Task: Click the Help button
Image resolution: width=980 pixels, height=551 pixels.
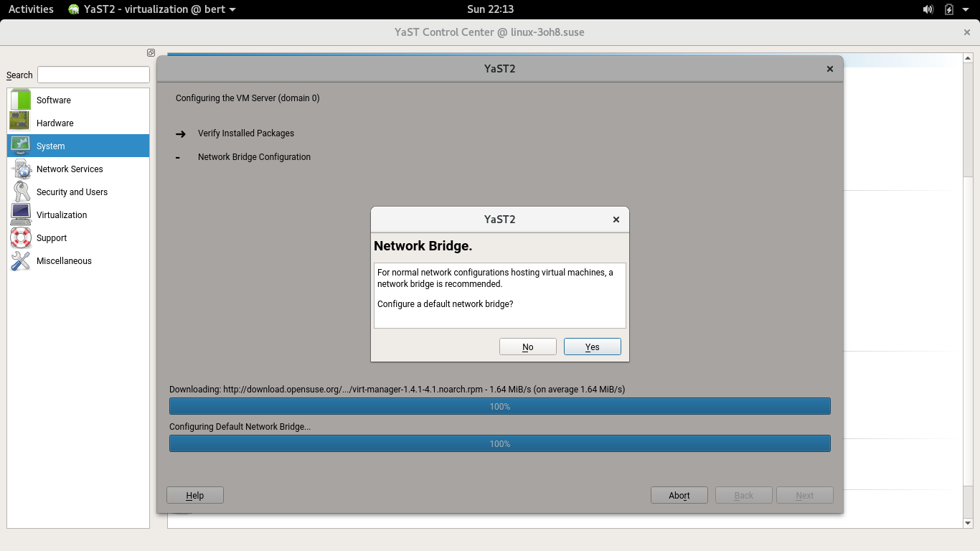Action: (195, 495)
